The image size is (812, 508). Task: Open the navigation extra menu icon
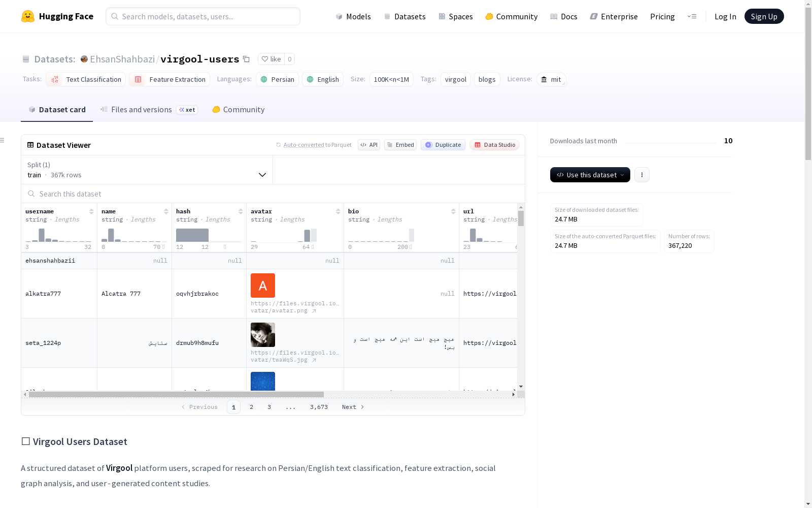(692, 16)
